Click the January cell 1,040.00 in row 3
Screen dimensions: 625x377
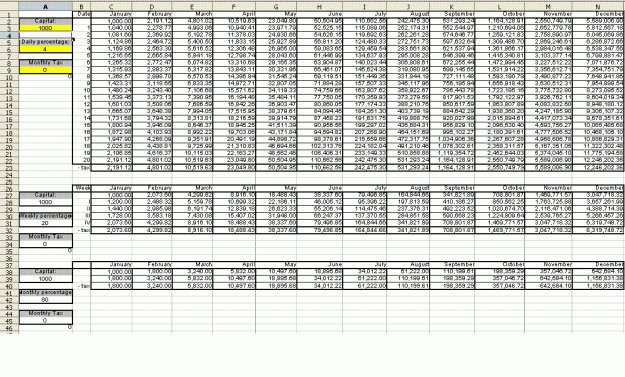pyautogui.click(x=111, y=28)
